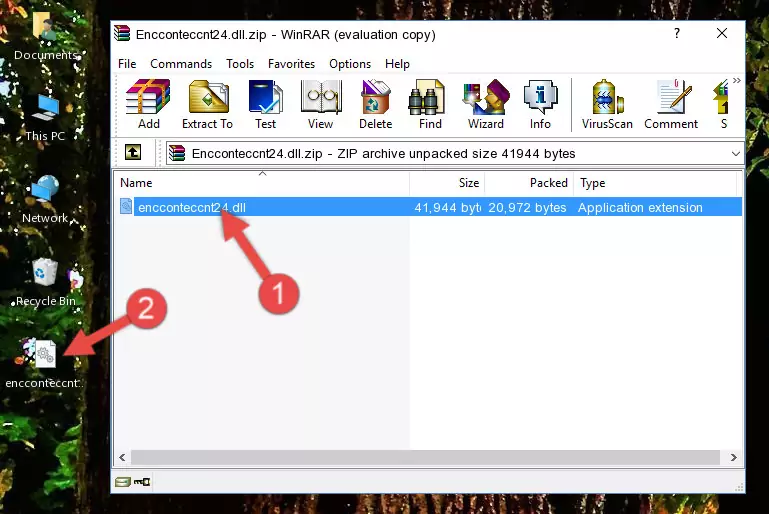The width and height of the screenshot is (769, 514).
Task: Open the View file tool
Action: tap(321, 104)
